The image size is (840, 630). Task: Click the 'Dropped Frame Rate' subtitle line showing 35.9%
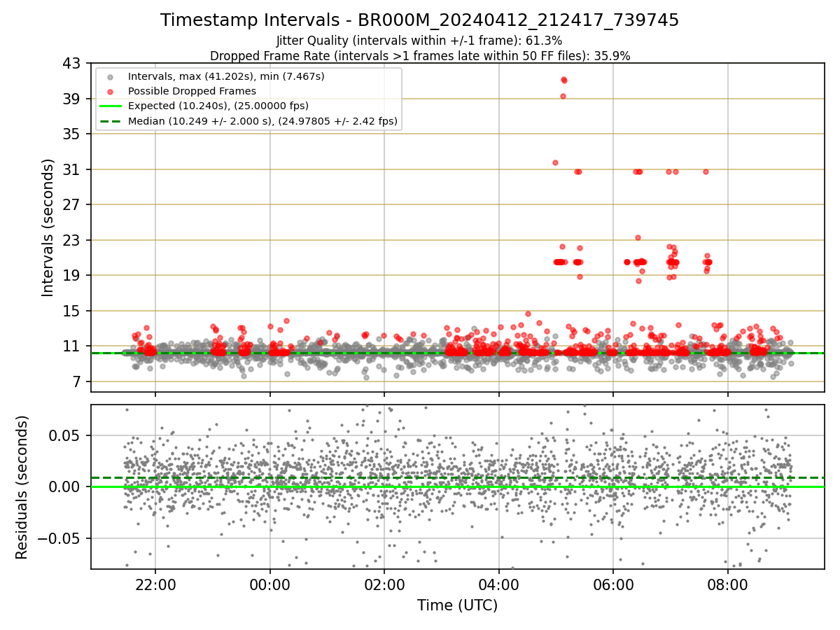click(420, 56)
